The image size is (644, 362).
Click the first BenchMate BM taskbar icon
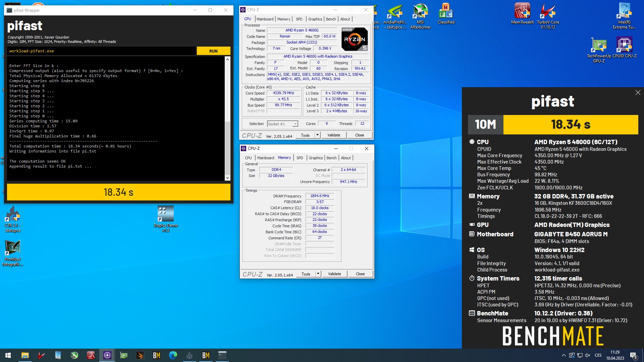157,355
